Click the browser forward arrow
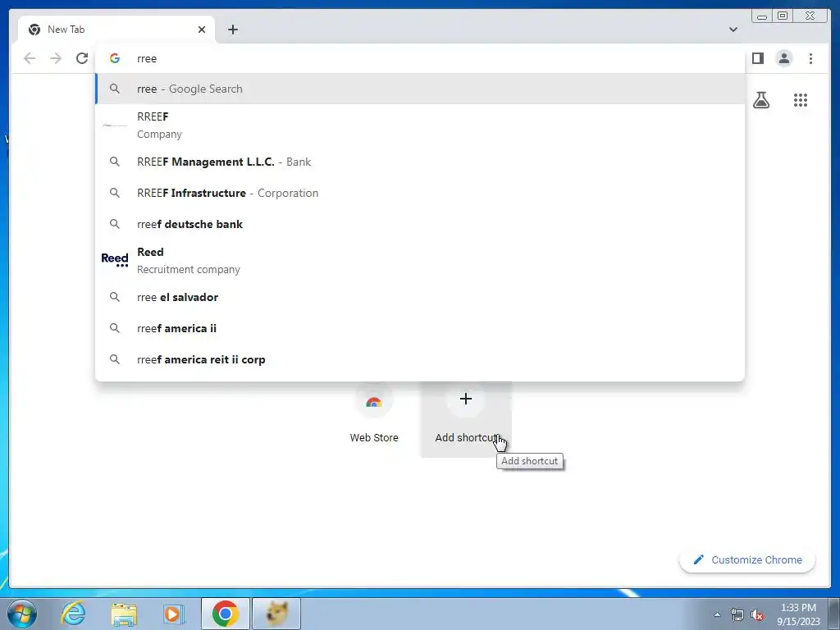The width and height of the screenshot is (840, 630). pos(56,58)
